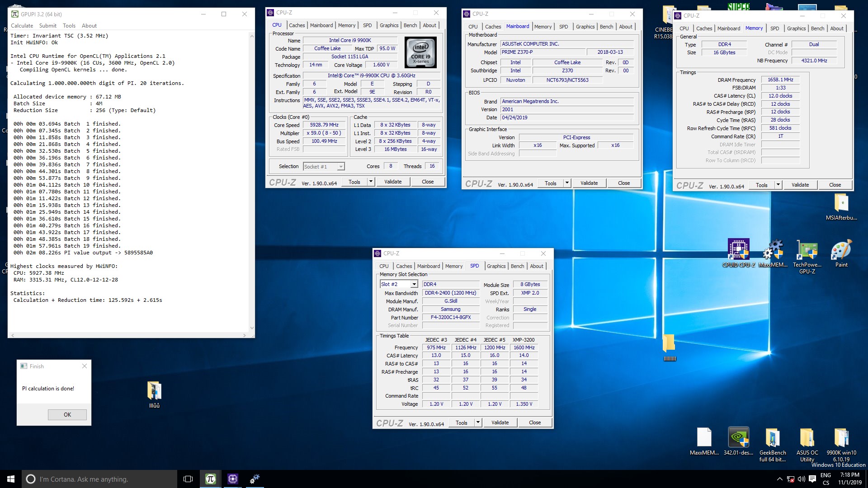The height and width of the screenshot is (488, 868).
Task: Open the Slot #2 dropdown in SPD window
Action: [x=414, y=284]
